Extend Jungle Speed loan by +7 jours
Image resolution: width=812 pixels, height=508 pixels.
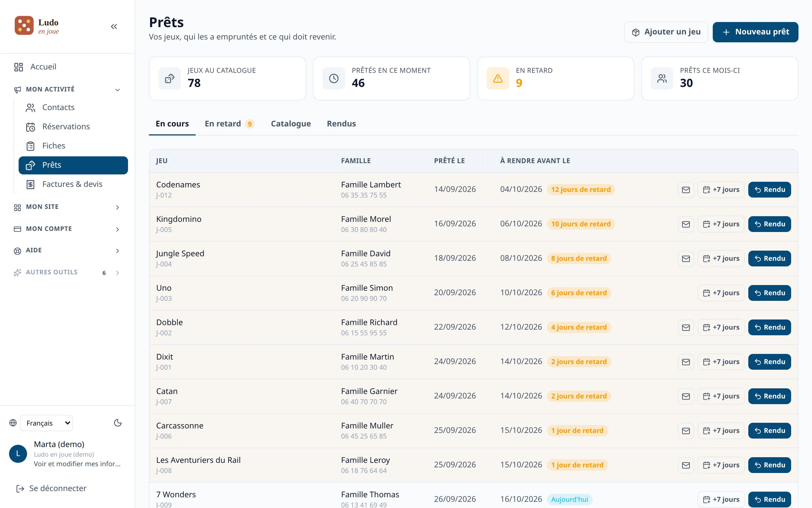721,259
